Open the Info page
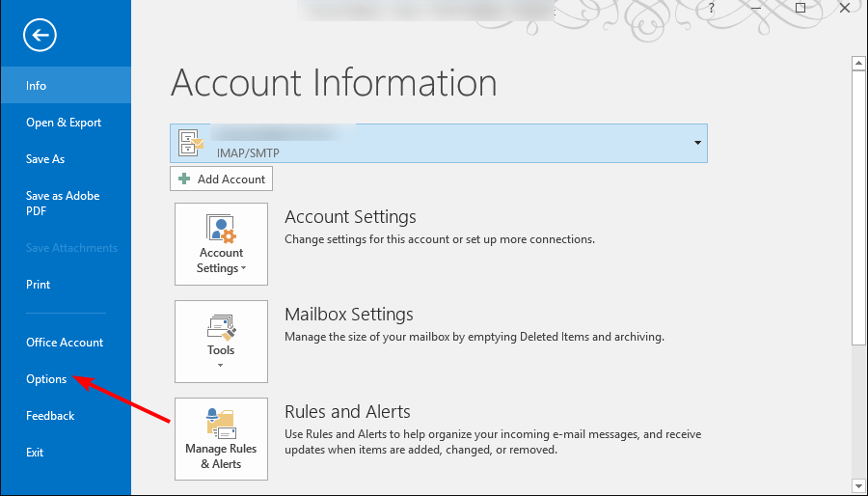The image size is (868, 496). click(66, 85)
